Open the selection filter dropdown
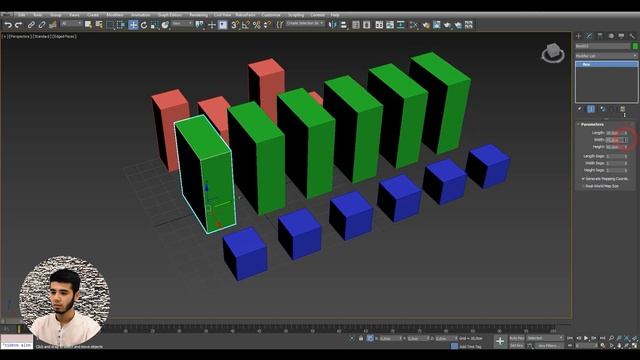 coord(71,24)
